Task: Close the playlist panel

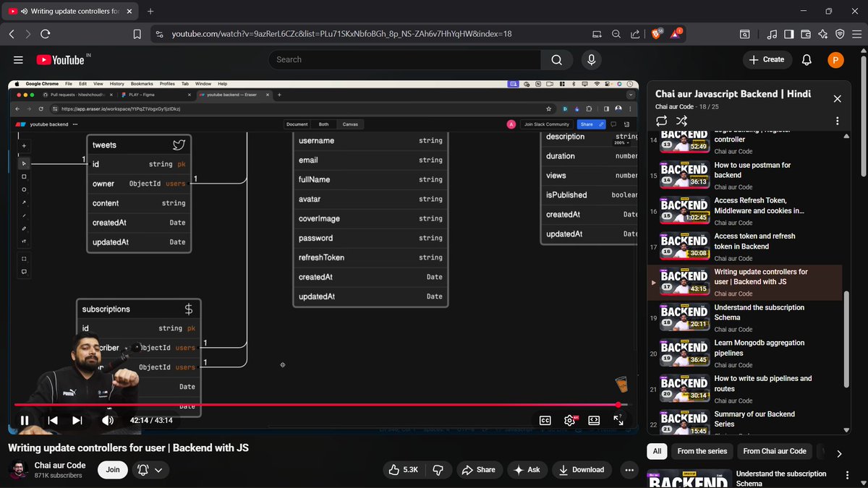Action: click(837, 98)
